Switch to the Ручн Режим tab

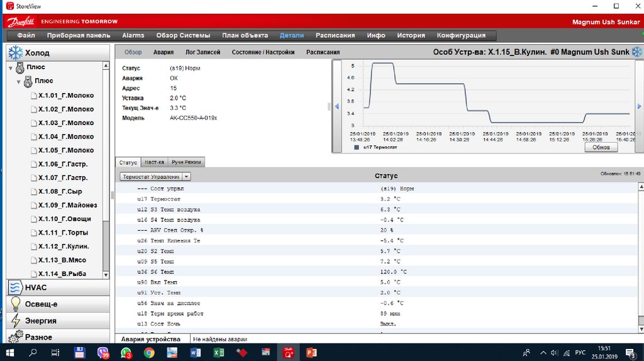point(186,162)
